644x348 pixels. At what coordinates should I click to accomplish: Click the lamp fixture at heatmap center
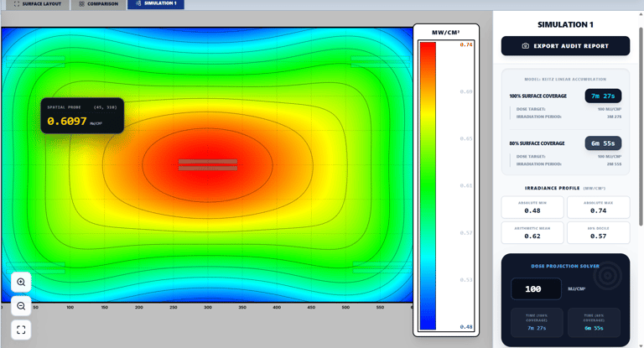[x=208, y=164]
